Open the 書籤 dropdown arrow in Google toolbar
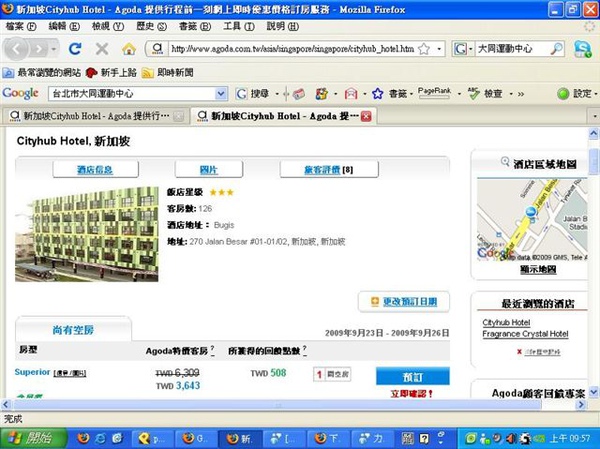 point(411,94)
